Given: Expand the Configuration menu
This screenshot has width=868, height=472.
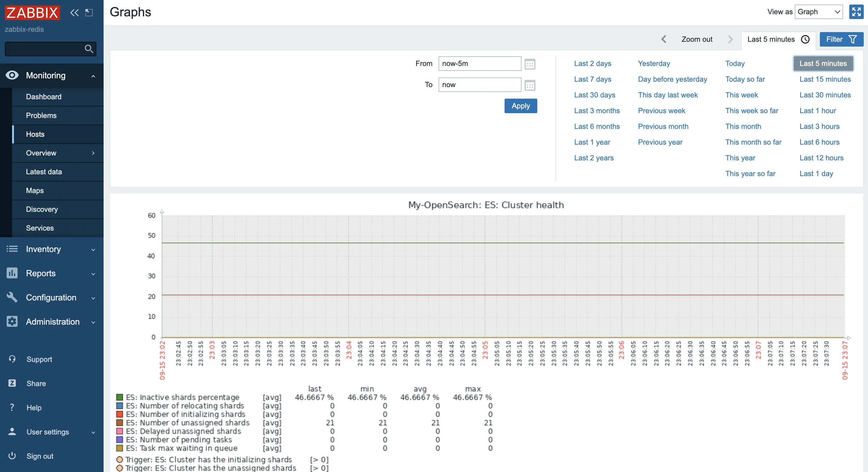Looking at the screenshot, I should click(51, 297).
